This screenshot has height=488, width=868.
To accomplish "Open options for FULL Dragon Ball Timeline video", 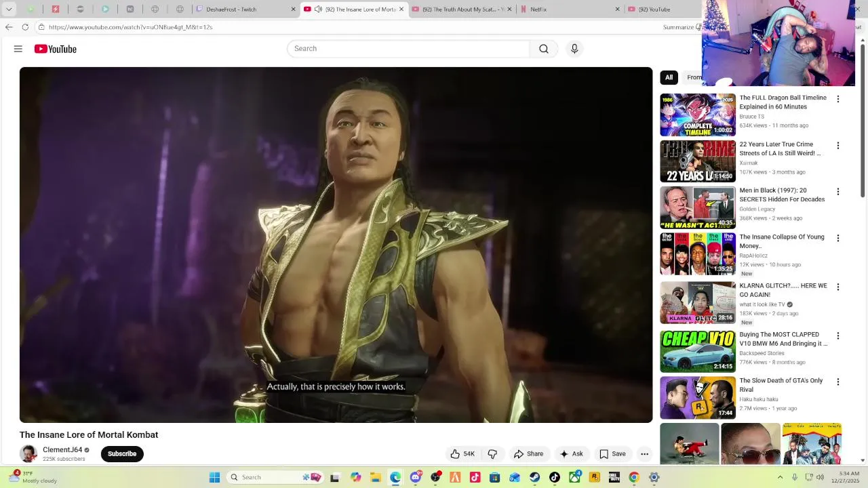I will (x=838, y=99).
